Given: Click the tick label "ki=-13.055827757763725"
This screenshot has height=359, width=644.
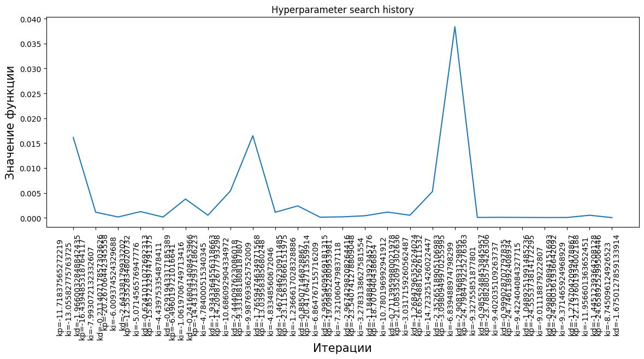Looking at the screenshot, I should [68, 288].
